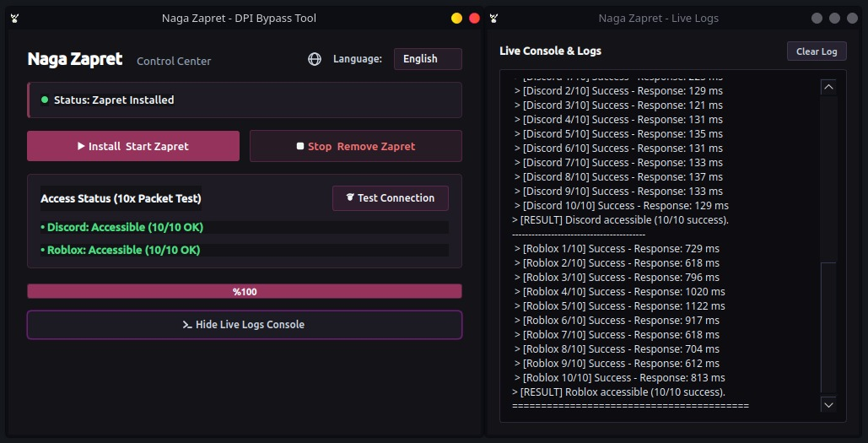Select the Roblox accessible status line
Image resolution: width=868 pixels, height=443 pixels.
coord(244,250)
